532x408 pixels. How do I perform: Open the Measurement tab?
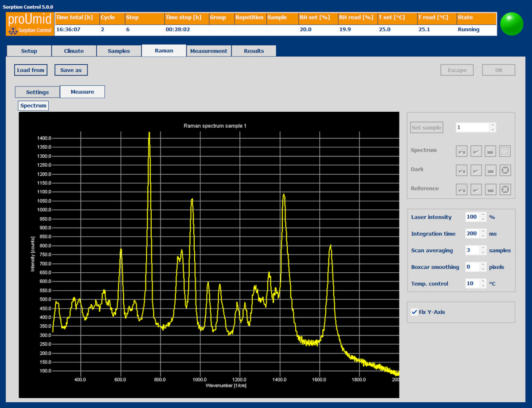209,51
